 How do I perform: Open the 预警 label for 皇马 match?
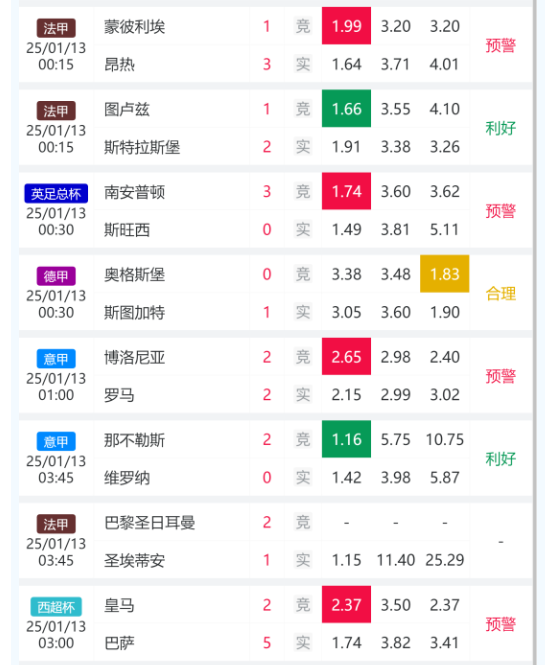point(501,624)
